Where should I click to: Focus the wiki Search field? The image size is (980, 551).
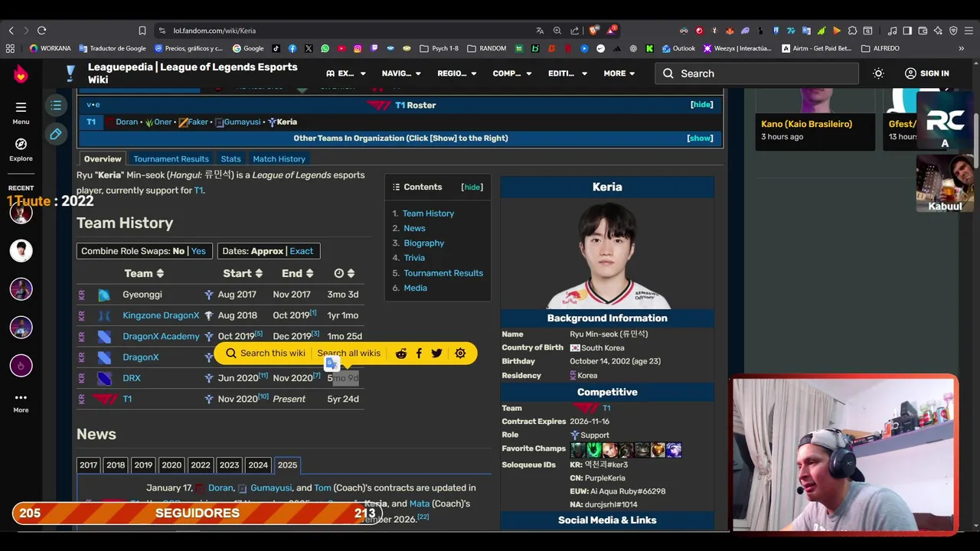pyautogui.click(x=756, y=73)
